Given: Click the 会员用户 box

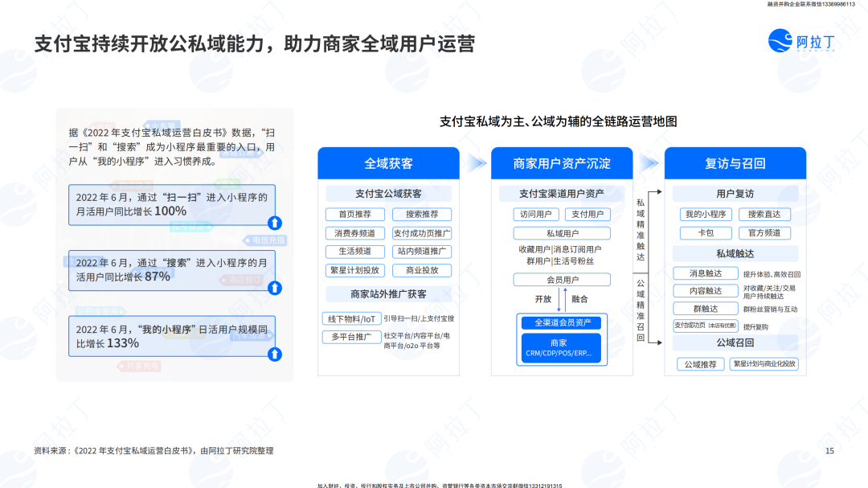Looking at the screenshot, I should tap(562, 280).
